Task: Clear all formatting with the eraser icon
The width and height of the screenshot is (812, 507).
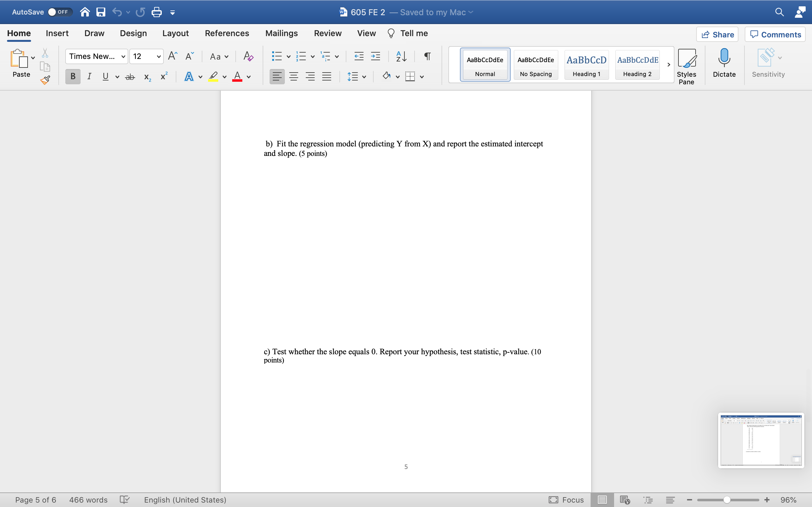Action: click(x=248, y=56)
